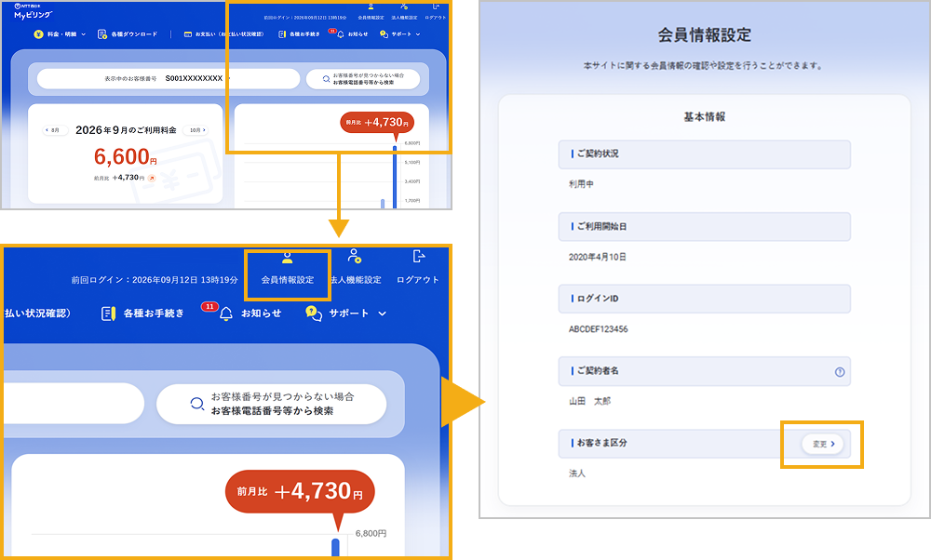Click the 6,800円 axis label in enlarged panel

[x=371, y=533]
